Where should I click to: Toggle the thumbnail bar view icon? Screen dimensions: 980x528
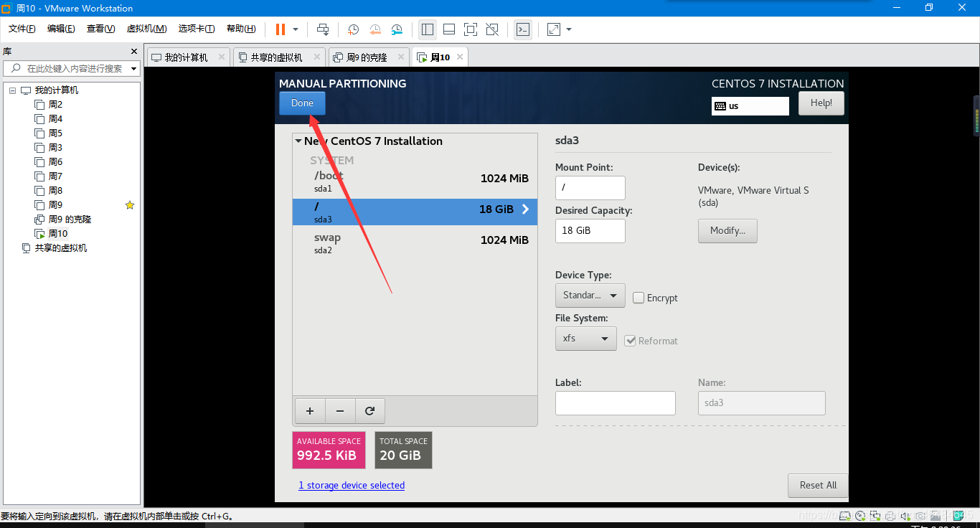click(449, 29)
